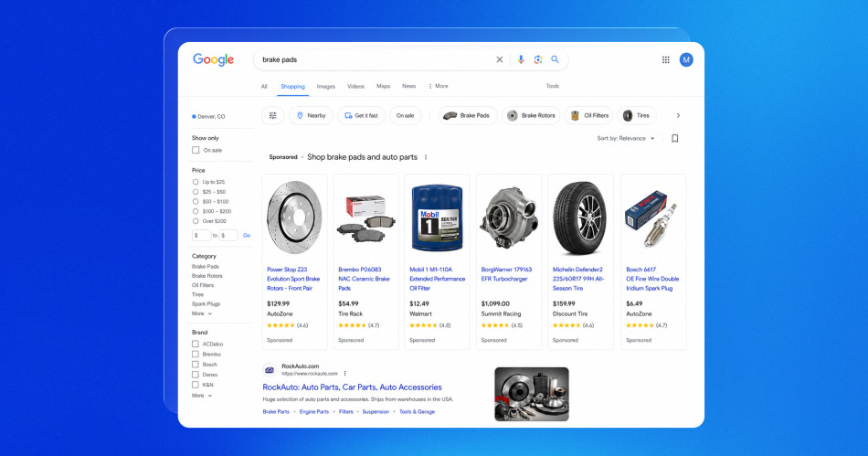This screenshot has width=868, height=456.
Task: Open options beside Sponsored heading
Action: click(x=426, y=157)
